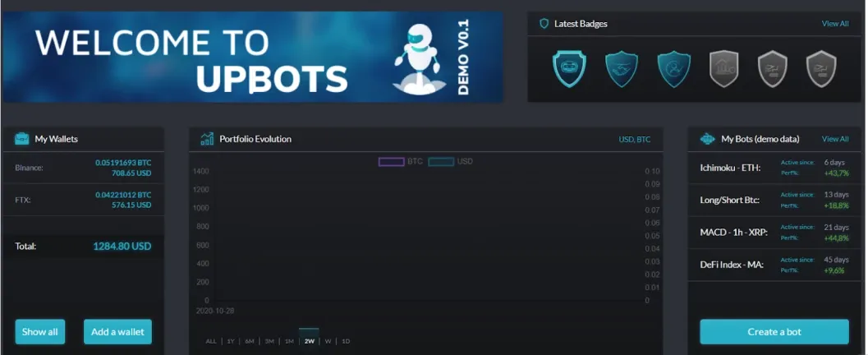The image size is (868, 355).
Task: Toggle the BTC series in the chart legend
Action: pos(401,162)
